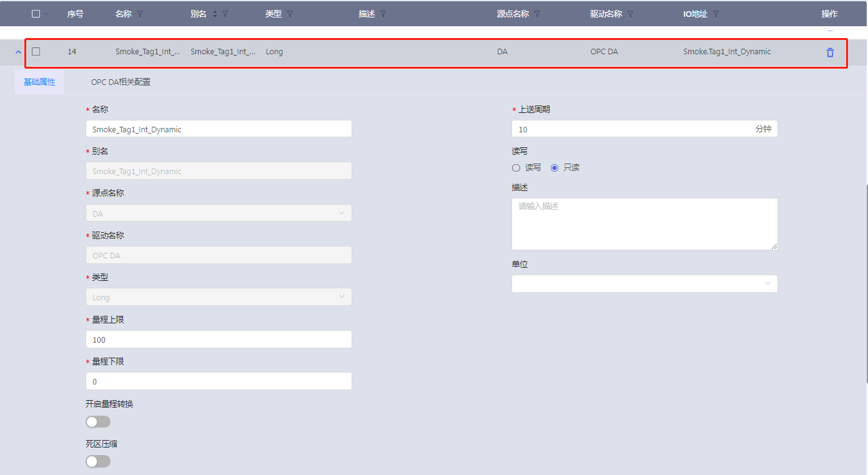Click the filter icon beside 别名 column
Viewport: 868px width, 475px height.
(225, 14)
